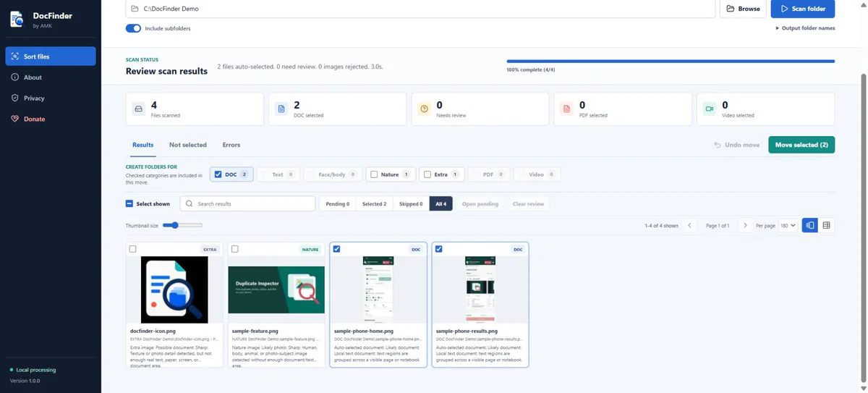
Task: Uncheck the DOC category checkbox
Action: pyautogui.click(x=218, y=174)
